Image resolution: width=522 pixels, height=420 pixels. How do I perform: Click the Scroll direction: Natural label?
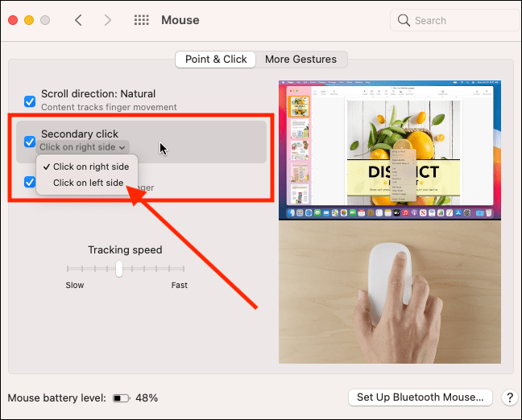click(x=98, y=94)
